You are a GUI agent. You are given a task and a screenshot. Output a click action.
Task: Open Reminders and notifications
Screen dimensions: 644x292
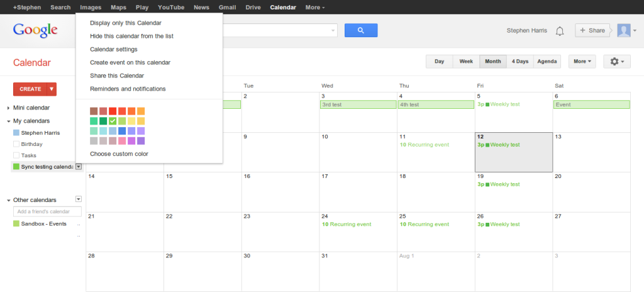(128, 89)
